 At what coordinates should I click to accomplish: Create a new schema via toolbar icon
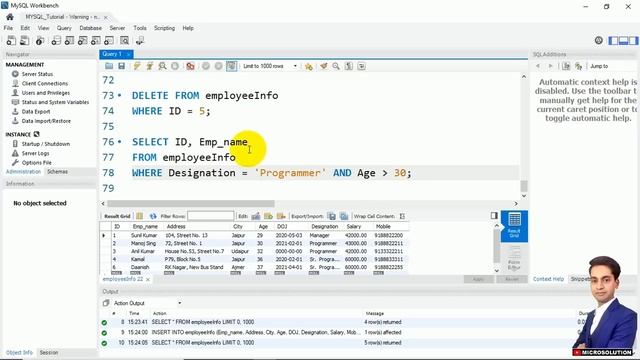[x=56, y=40]
